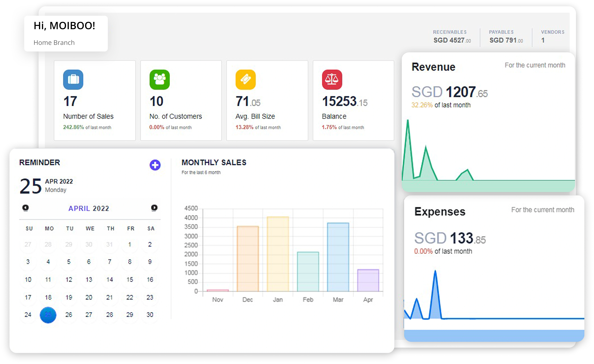
Task: Add a reminder with the purple plus icon
Action: click(155, 165)
